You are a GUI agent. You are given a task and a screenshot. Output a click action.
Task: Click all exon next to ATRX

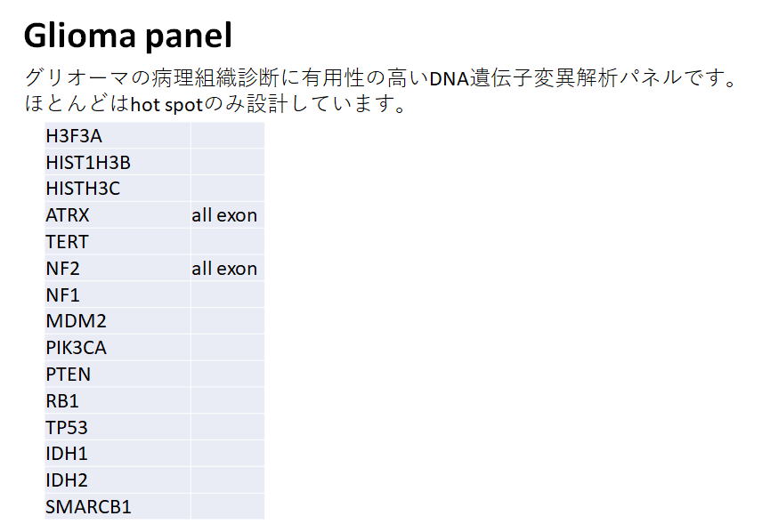[224, 215]
